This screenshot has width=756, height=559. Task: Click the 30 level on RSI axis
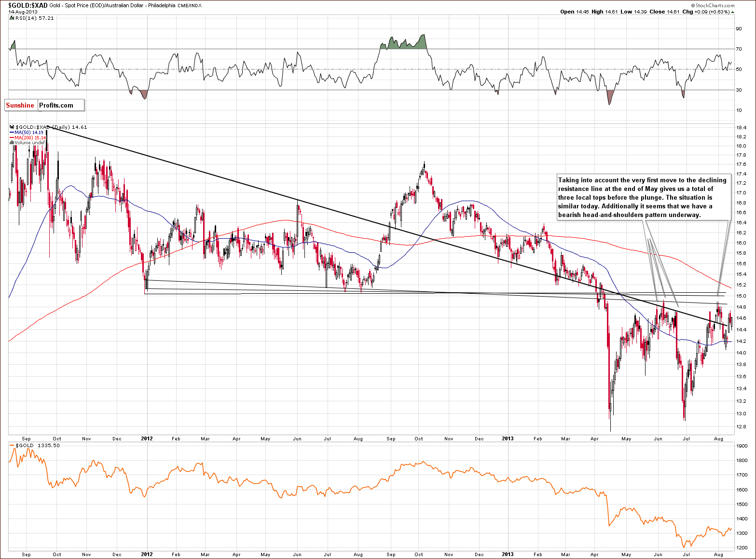pos(739,90)
